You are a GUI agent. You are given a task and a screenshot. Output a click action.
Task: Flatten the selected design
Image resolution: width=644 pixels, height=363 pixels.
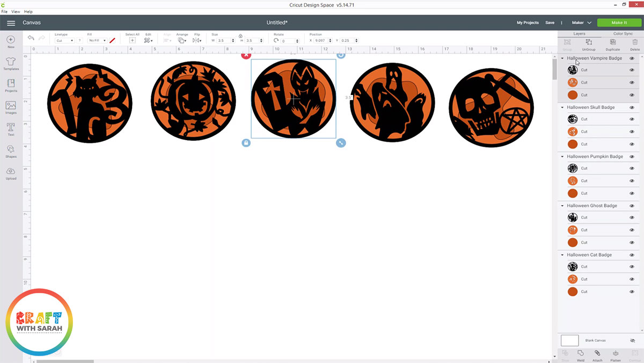(614, 354)
